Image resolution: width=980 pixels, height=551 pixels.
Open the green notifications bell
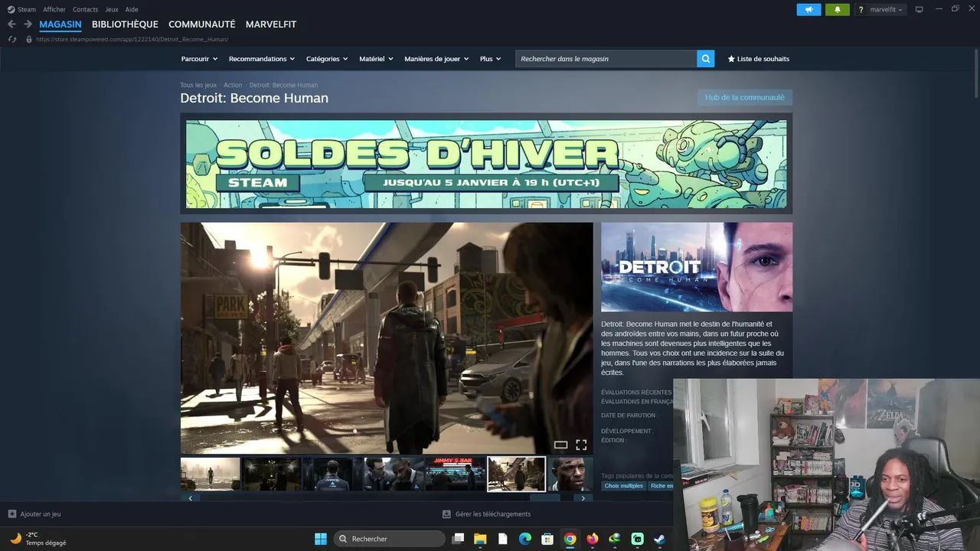pyautogui.click(x=837, y=10)
